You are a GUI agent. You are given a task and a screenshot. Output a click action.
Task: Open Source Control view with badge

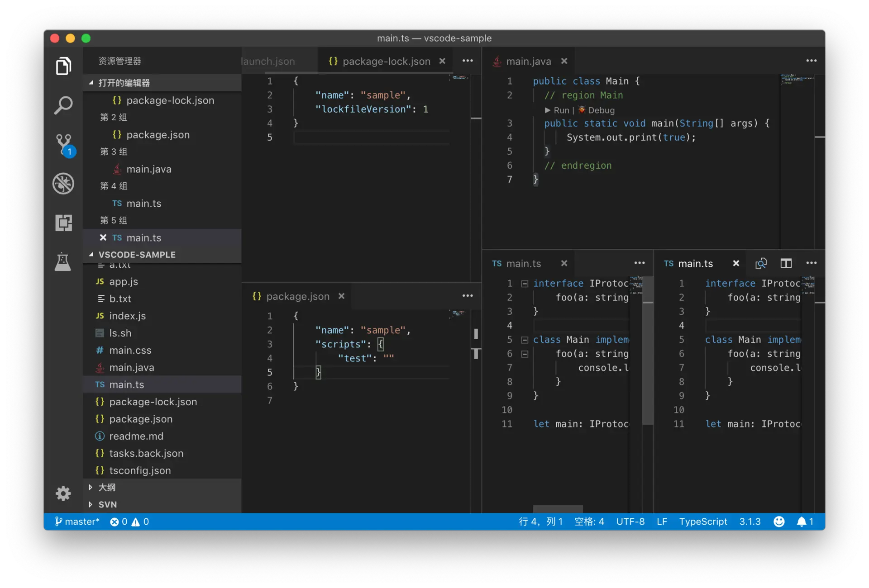coord(63,144)
